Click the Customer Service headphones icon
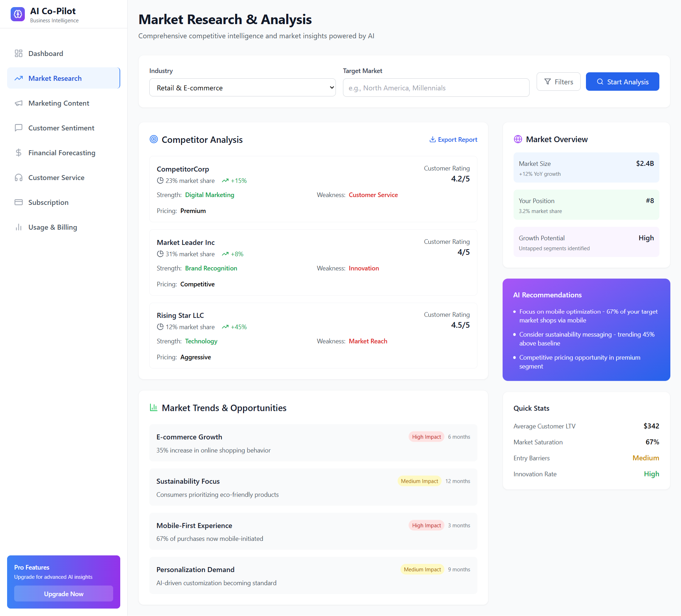The image size is (681, 616). pos(18,178)
